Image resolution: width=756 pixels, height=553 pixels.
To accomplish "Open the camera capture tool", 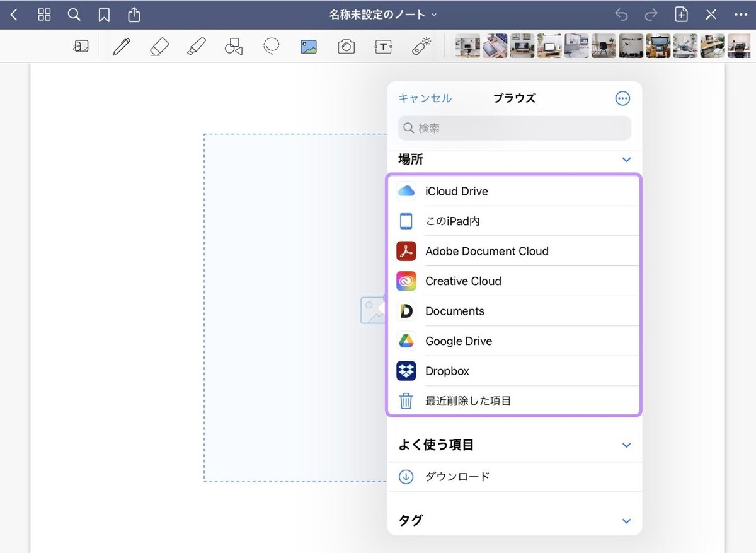I will coord(345,45).
